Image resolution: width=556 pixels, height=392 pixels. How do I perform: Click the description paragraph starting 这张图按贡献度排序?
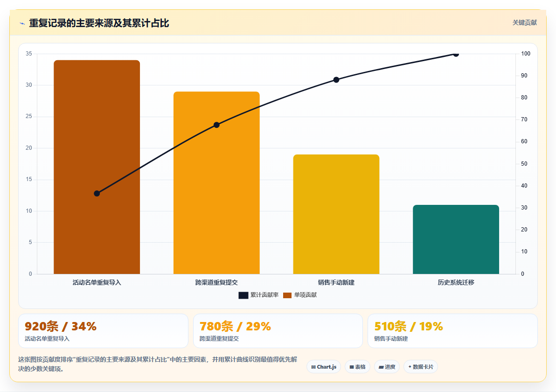(x=158, y=364)
